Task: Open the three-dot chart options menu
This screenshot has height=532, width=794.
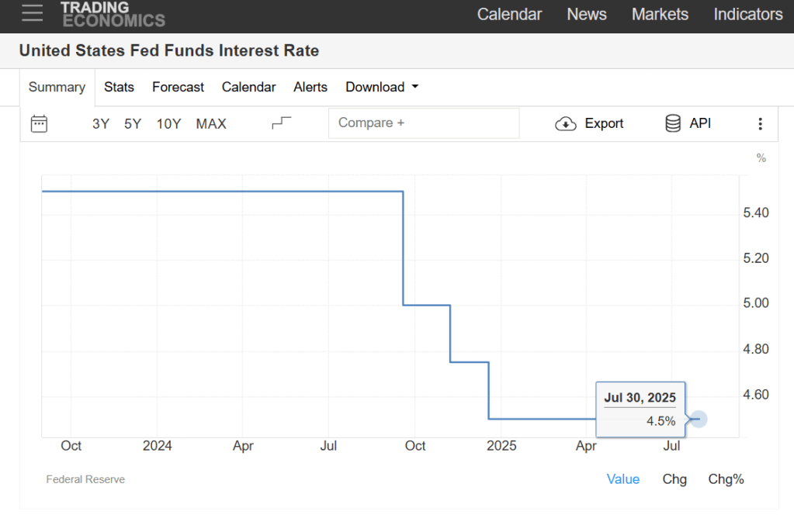Action: tap(760, 123)
